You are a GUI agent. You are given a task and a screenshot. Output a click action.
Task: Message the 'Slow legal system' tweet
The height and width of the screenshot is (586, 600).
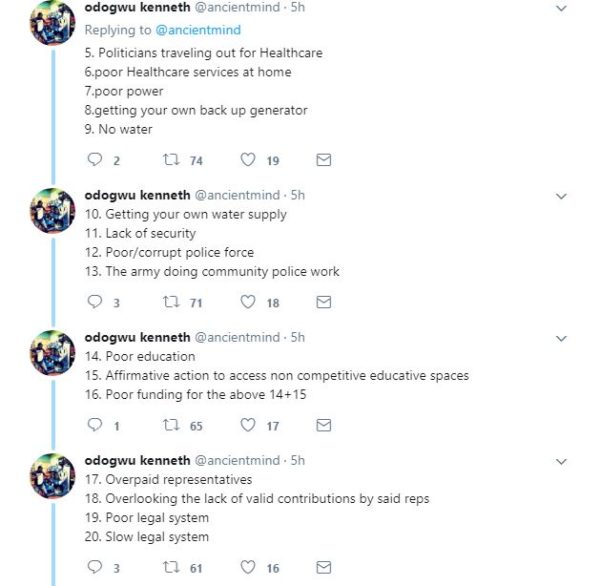(323, 568)
